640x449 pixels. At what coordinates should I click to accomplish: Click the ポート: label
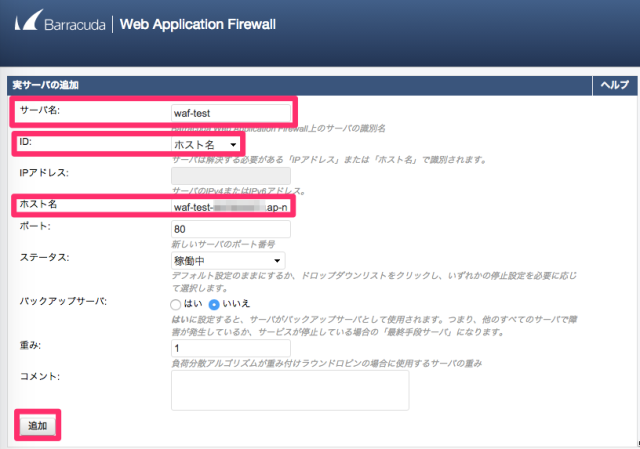tap(35, 226)
